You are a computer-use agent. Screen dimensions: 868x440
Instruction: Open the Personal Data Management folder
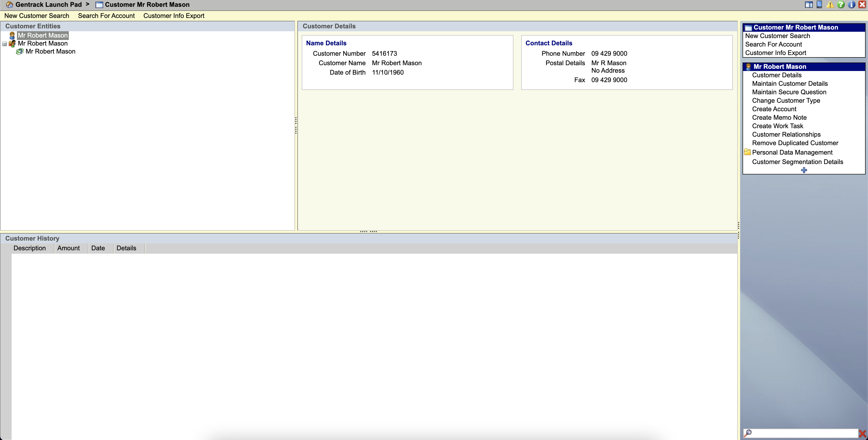pos(792,152)
